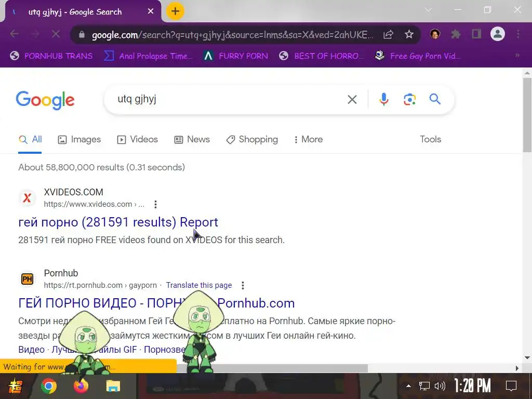Expand the hidden bookmarks overflow
532x399 pixels.
[x=517, y=55]
